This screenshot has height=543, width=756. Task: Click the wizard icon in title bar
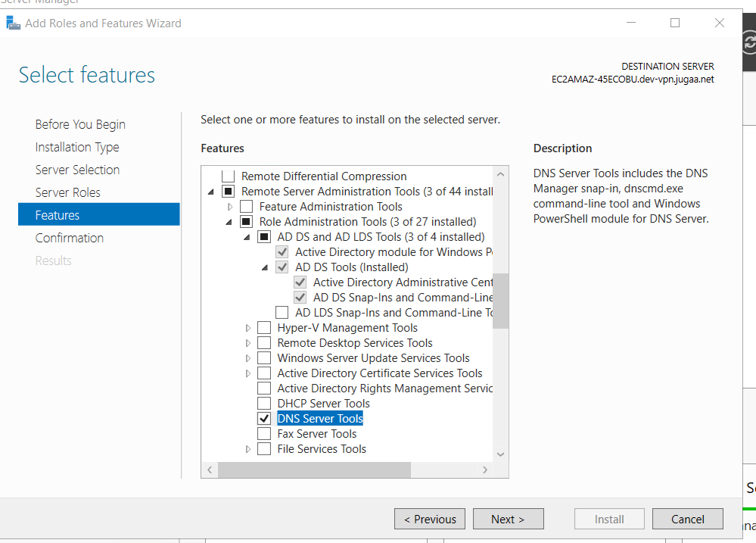[x=13, y=23]
